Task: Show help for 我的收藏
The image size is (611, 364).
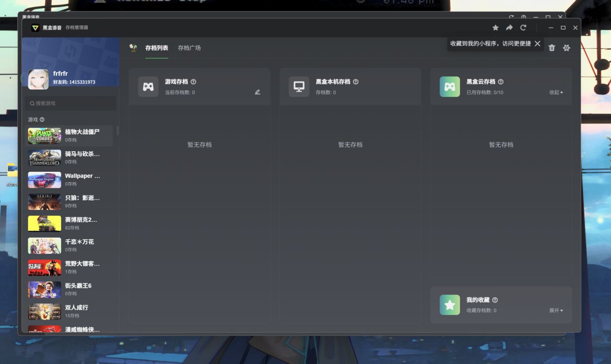Action: pyautogui.click(x=495, y=300)
